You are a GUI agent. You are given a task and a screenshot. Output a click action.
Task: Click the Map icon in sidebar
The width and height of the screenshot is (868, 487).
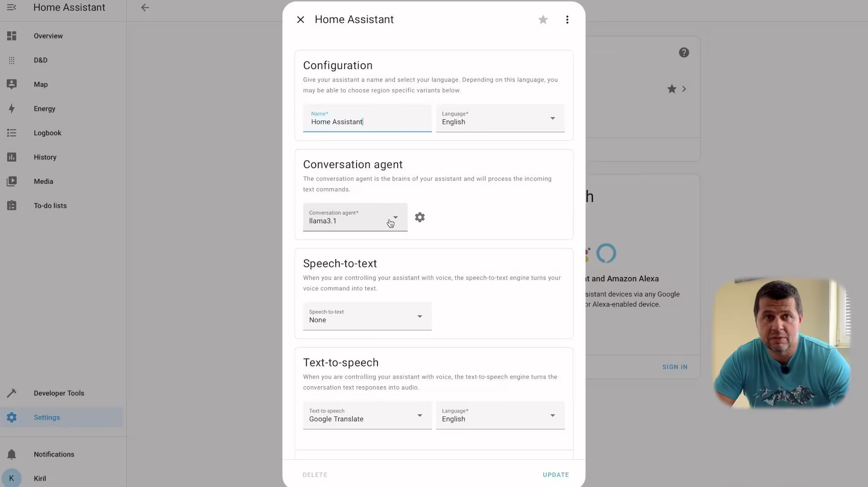point(12,85)
